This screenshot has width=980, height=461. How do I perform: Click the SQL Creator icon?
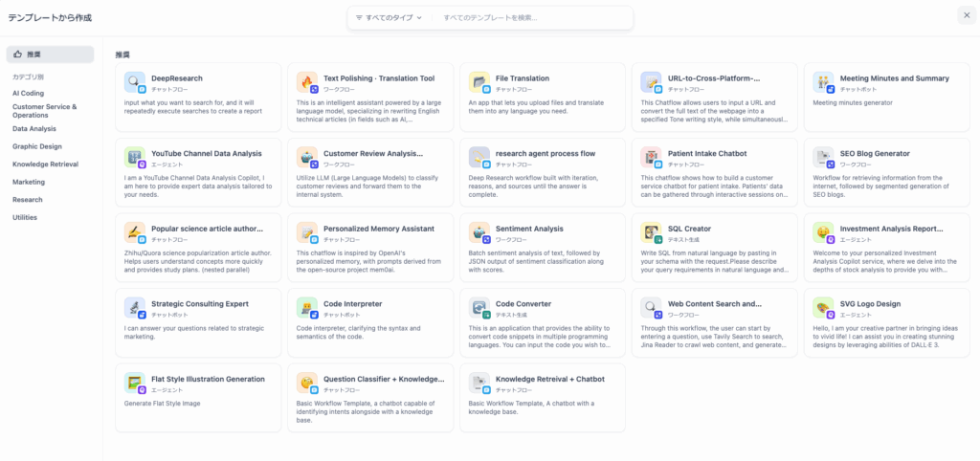652,232
